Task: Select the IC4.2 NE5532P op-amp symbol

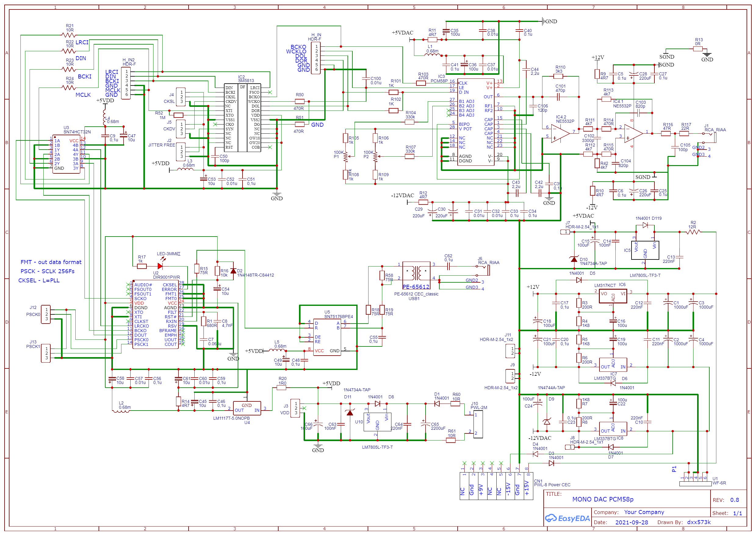Action: pyautogui.click(x=560, y=134)
